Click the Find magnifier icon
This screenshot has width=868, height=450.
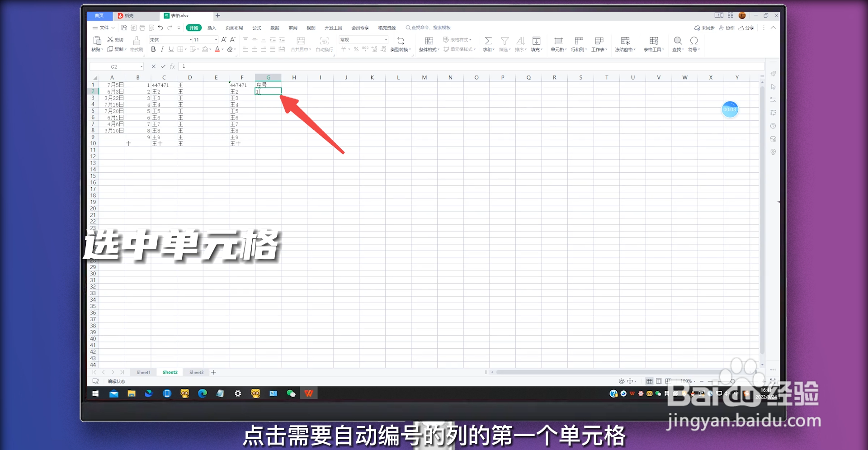point(677,41)
